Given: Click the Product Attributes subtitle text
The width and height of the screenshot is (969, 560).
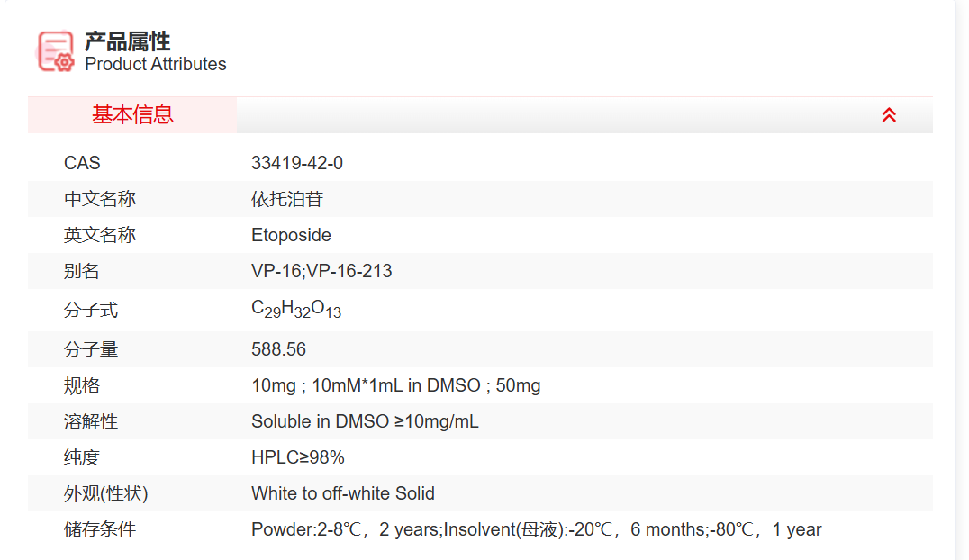Looking at the screenshot, I should coord(155,65).
